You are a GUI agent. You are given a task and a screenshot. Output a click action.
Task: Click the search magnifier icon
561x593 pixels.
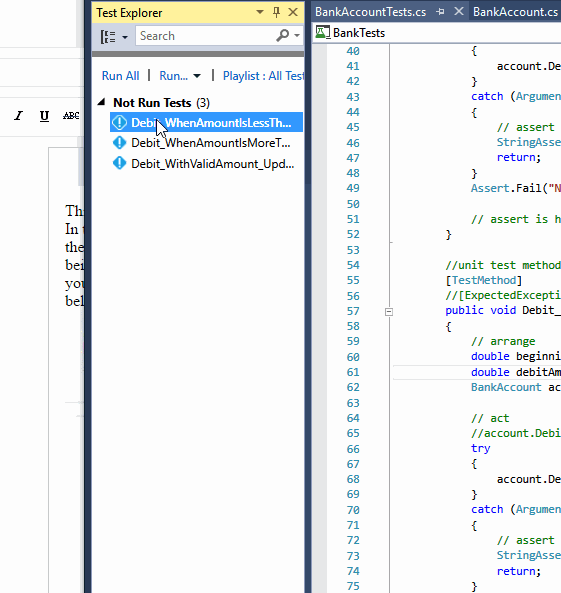(282, 36)
